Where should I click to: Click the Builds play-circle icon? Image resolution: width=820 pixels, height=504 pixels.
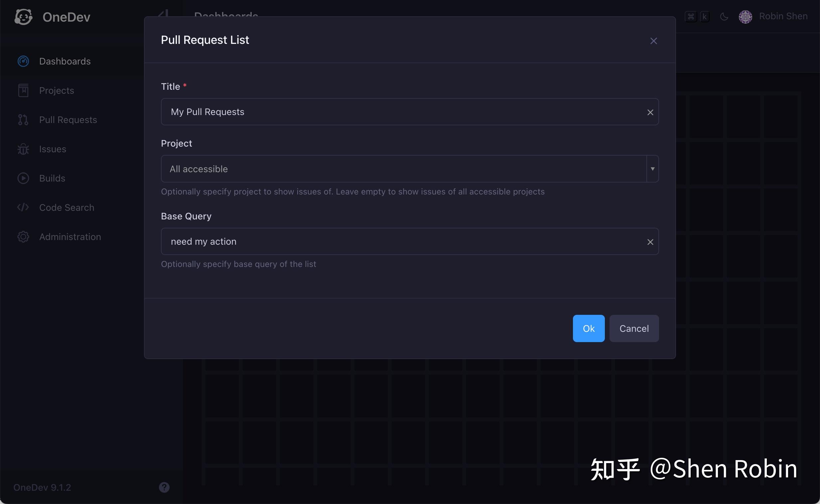coord(23,178)
